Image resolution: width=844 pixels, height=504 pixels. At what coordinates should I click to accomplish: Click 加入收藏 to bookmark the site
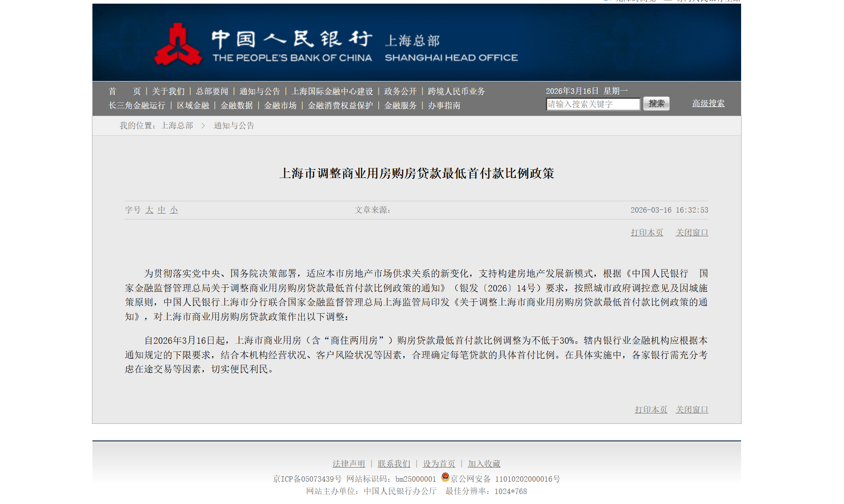483,463
